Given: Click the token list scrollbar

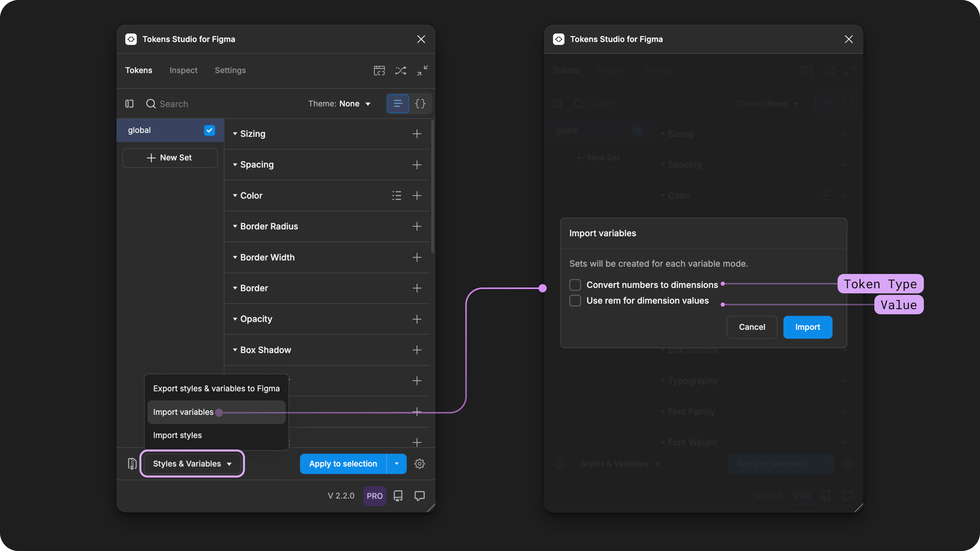Looking at the screenshot, I should click(433, 186).
